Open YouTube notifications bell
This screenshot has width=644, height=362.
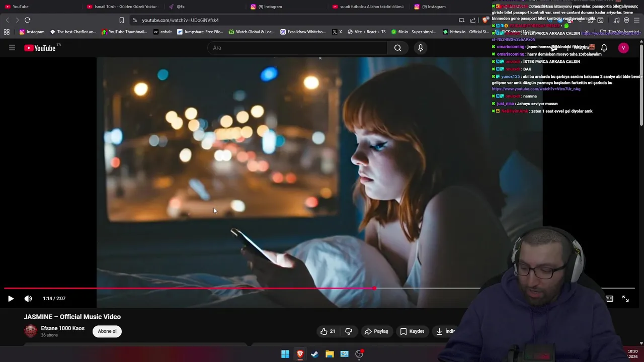604,48
